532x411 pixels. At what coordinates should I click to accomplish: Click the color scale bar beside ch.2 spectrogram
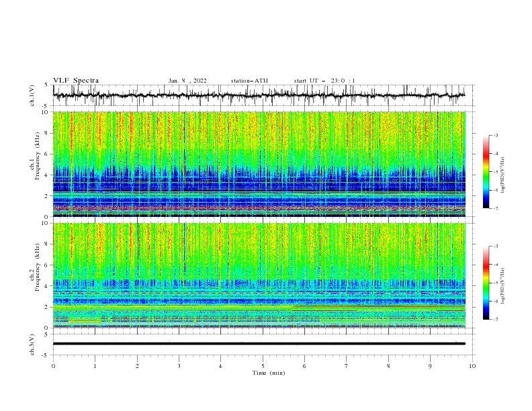pyautogui.click(x=486, y=283)
